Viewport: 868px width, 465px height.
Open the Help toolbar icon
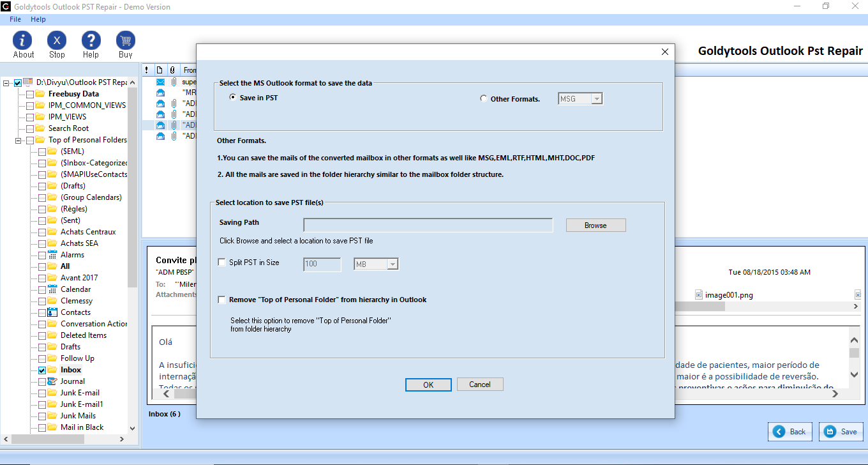91,40
